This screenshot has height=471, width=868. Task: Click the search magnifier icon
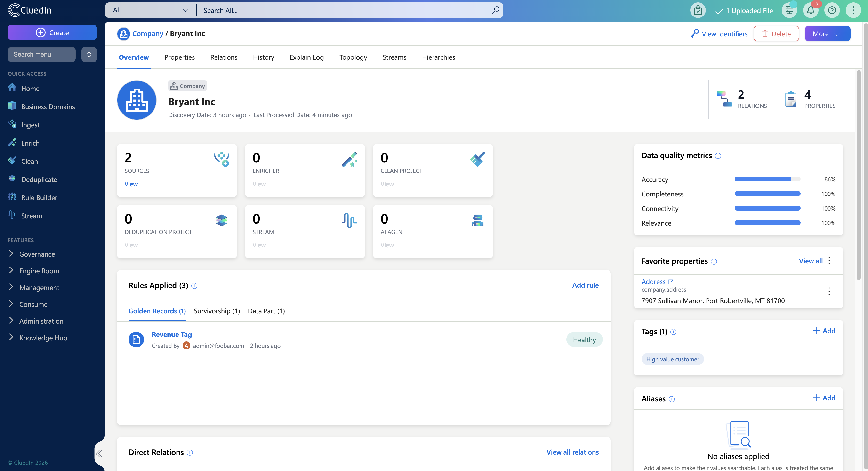(495, 10)
